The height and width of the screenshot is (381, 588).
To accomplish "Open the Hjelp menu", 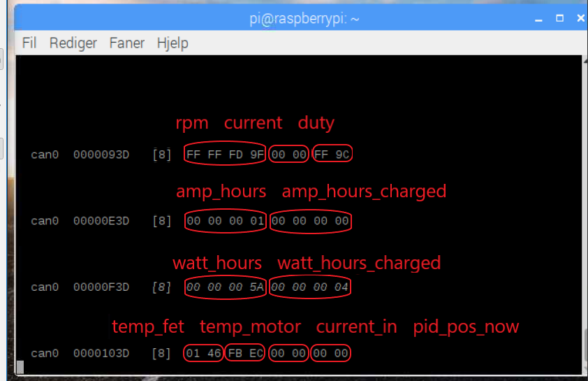I will tap(172, 43).
